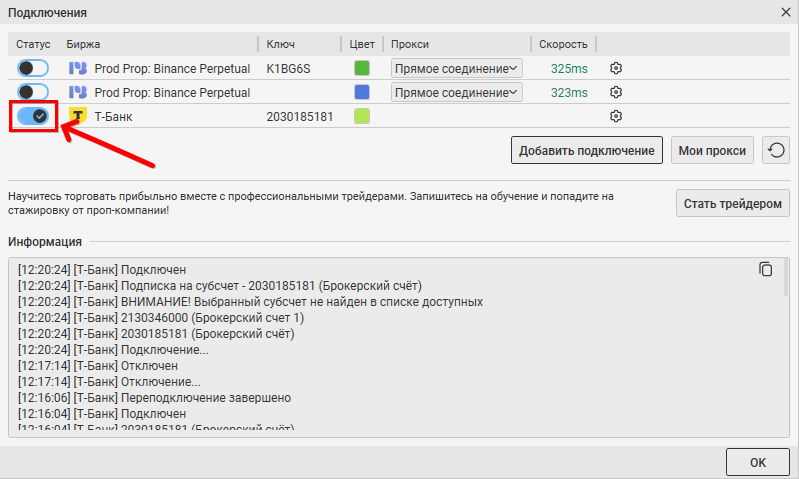Image resolution: width=799 pixels, height=479 pixels.
Task: Change green color swatch of K1BG6S connection
Action: coord(362,68)
